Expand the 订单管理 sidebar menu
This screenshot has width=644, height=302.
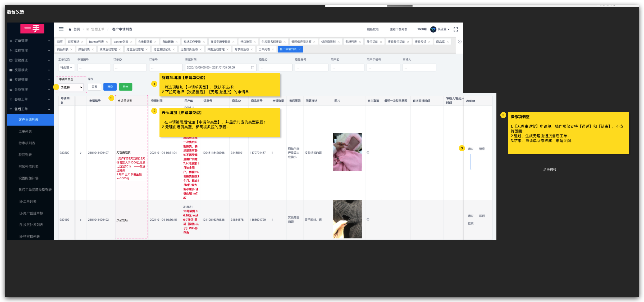(x=49, y=41)
